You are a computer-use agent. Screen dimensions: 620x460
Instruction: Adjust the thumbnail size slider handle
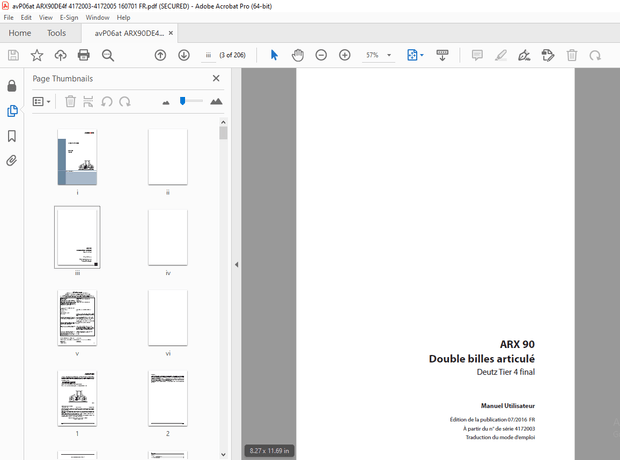pyautogui.click(x=182, y=101)
